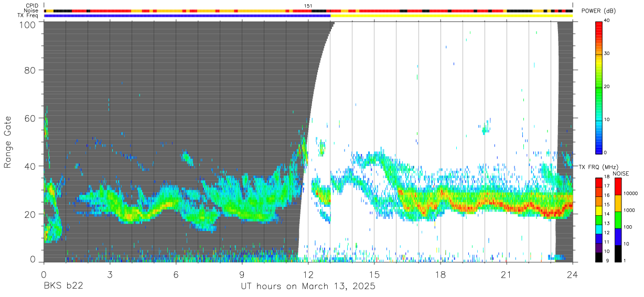Click y-axis tick label '100'
Screen dimensions: 644x297
[28, 24]
